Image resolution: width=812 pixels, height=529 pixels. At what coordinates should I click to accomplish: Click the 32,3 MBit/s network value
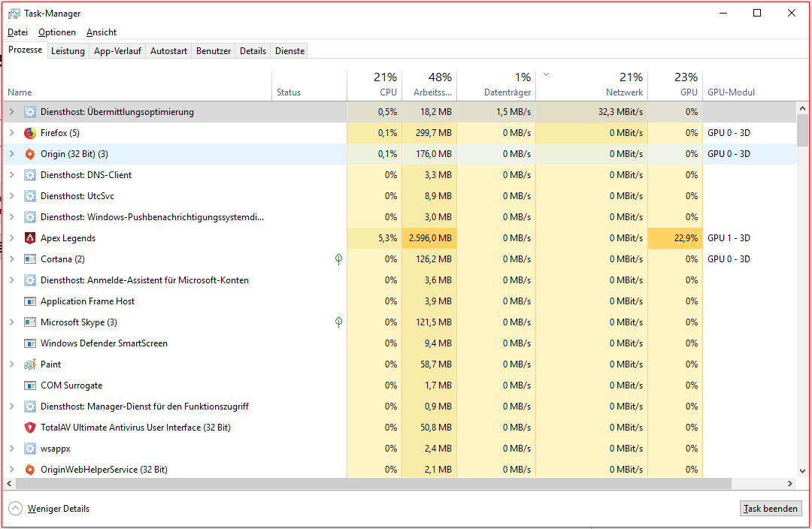click(x=620, y=112)
